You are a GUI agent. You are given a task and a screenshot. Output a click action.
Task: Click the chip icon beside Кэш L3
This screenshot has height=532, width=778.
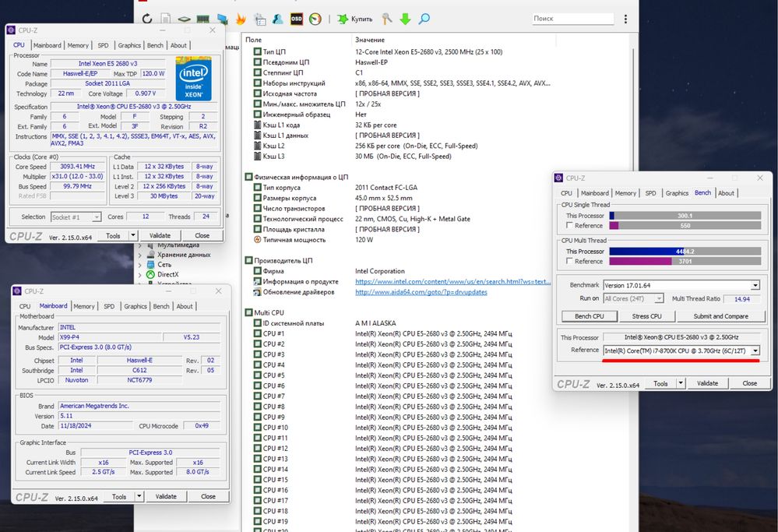tap(257, 157)
